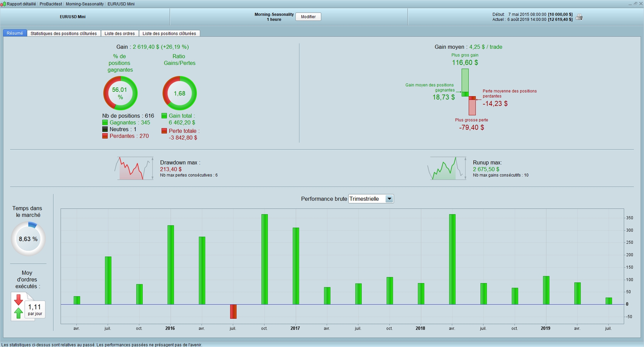Restore the window using title bar restore button
This screenshot has width=644, height=347.
[635, 4]
